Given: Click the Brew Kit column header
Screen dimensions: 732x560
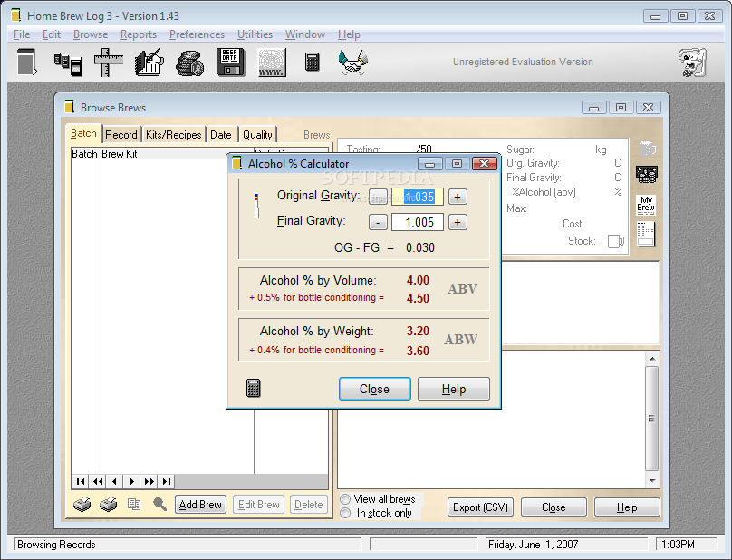Looking at the screenshot, I should (x=163, y=154).
